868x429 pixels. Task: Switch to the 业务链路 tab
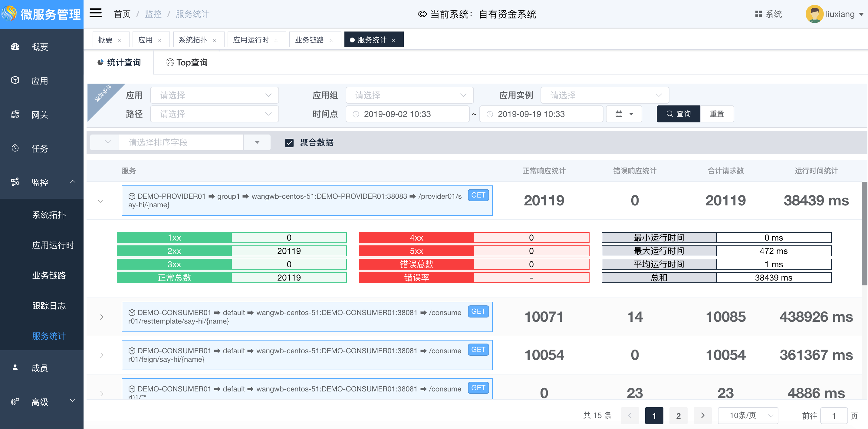[309, 40]
